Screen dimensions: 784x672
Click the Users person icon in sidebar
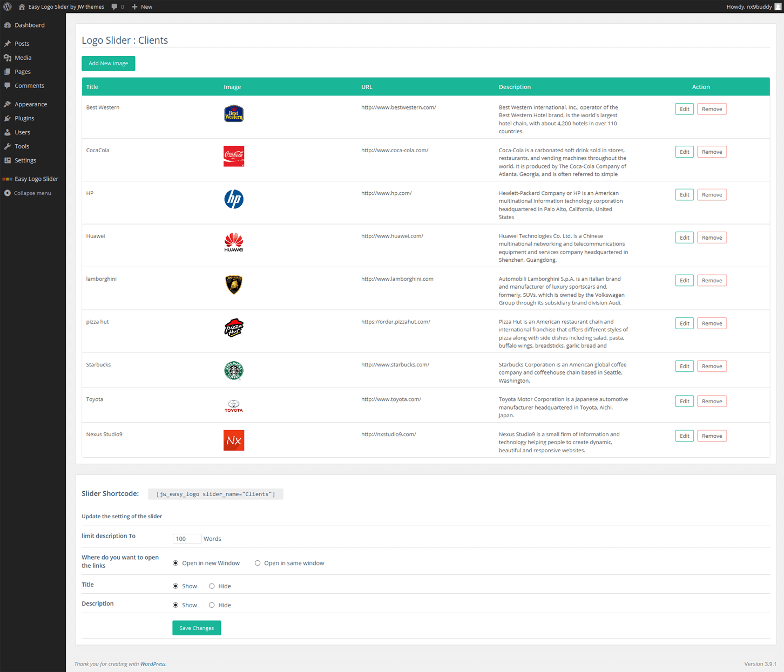[8, 132]
